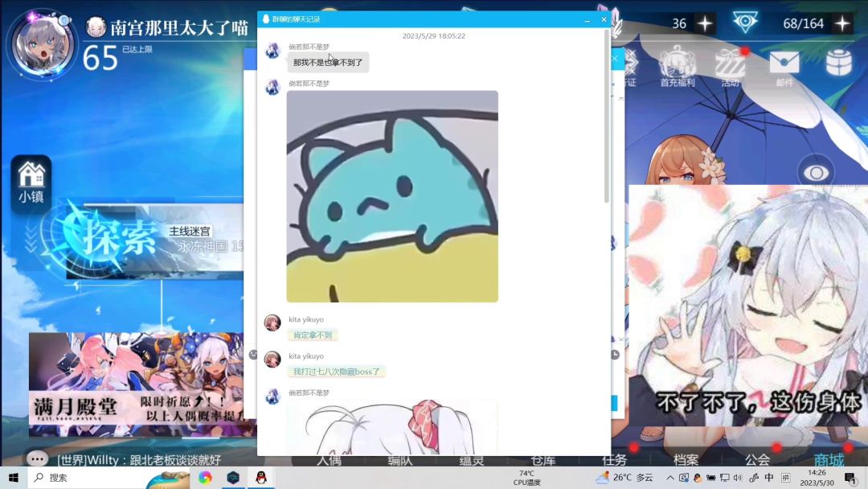
Task: Click the blue cat sticker image
Action: 392,196
